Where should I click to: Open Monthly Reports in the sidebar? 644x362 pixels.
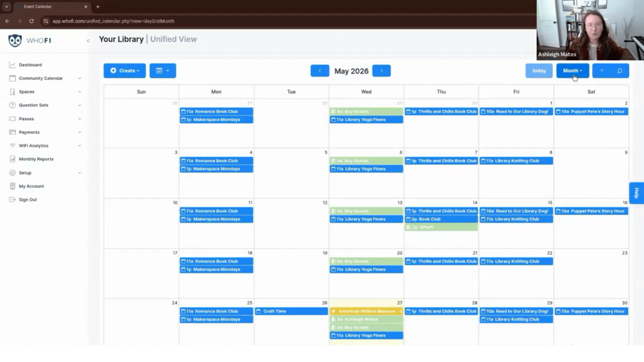pos(36,159)
